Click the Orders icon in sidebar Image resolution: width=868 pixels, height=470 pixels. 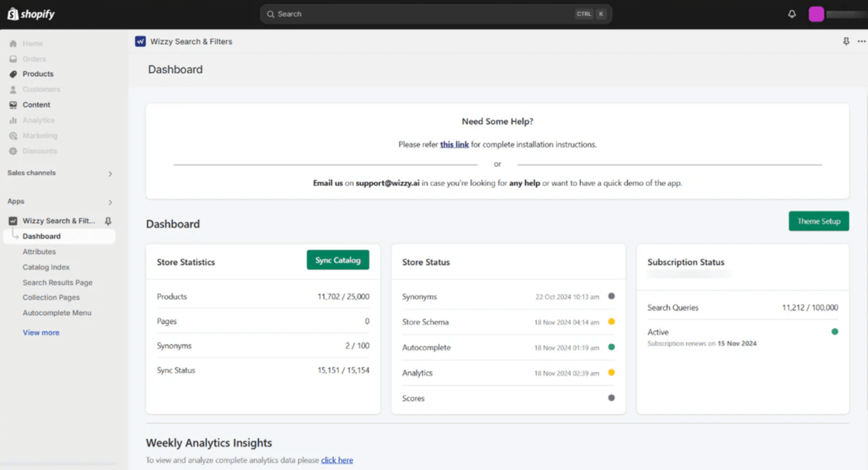12,59
